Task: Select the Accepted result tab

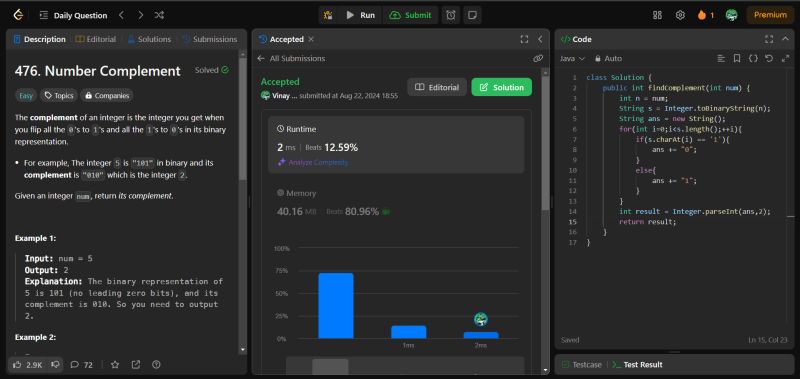Action: tap(281, 39)
